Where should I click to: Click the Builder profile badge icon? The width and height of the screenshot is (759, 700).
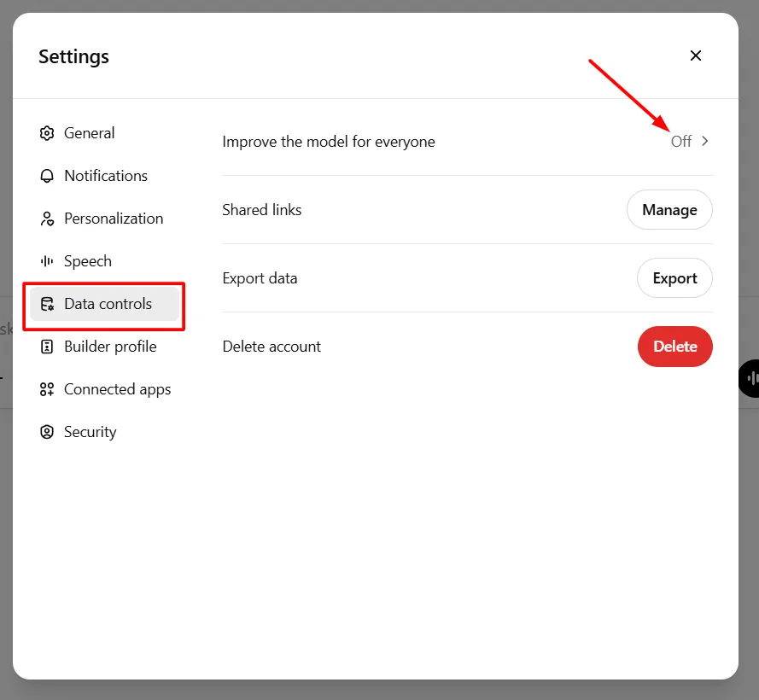click(x=47, y=347)
